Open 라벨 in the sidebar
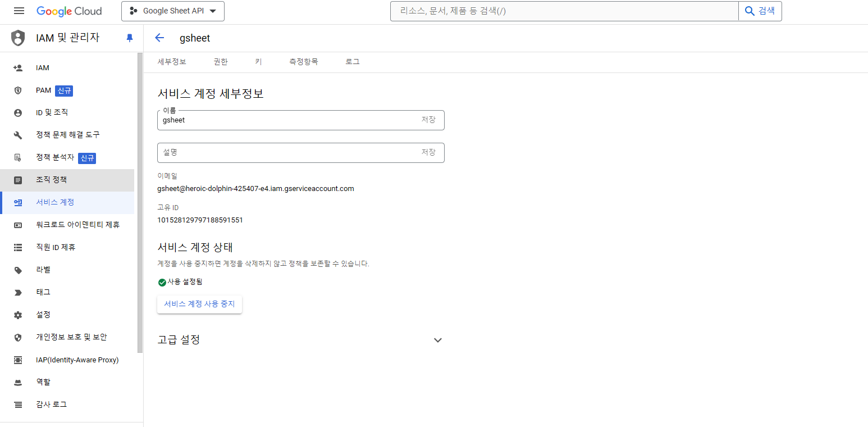 click(67, 270)
